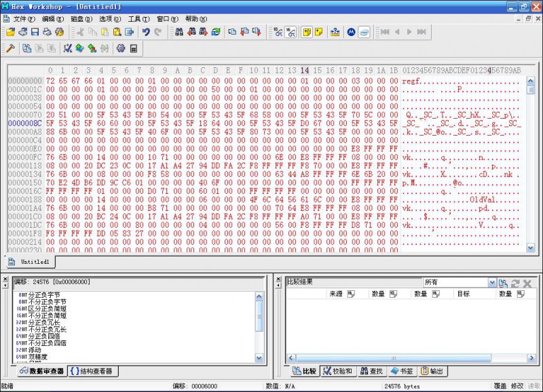Screen dimensions: 543x392
Task: Select Intel byte order icon
Action: [364, 32]
